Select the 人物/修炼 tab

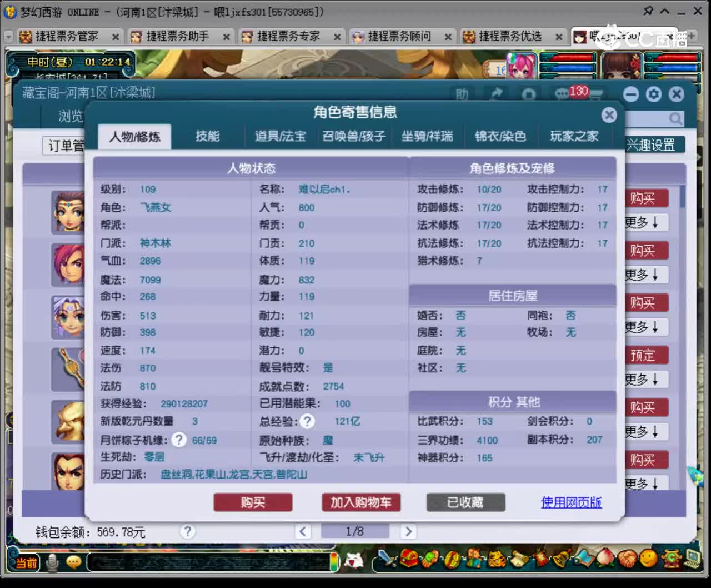(x=134, y=136)
